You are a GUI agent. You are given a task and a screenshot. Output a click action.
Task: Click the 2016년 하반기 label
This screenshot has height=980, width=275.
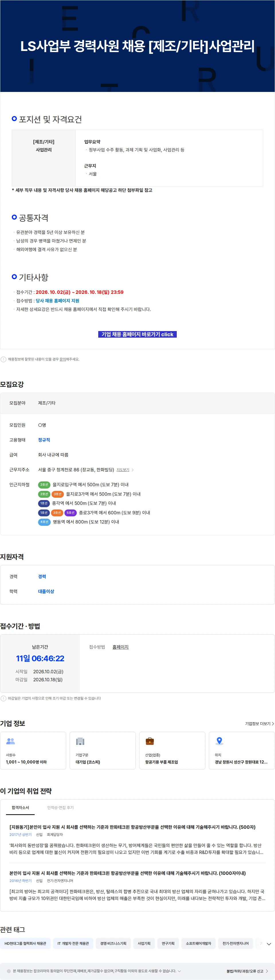click(21, 881)
